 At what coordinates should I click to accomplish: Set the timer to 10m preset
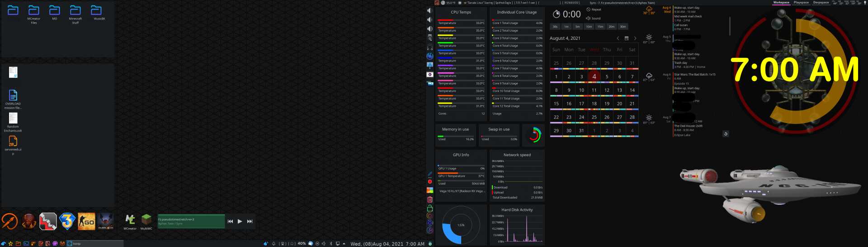[x=589, y=27]
